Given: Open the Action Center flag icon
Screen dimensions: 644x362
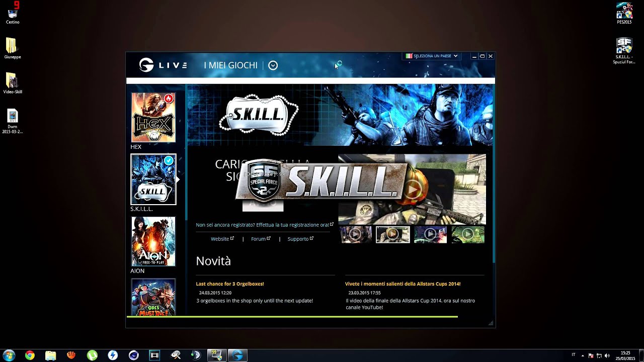Looking at the screenshot, I should click(591, 355).
